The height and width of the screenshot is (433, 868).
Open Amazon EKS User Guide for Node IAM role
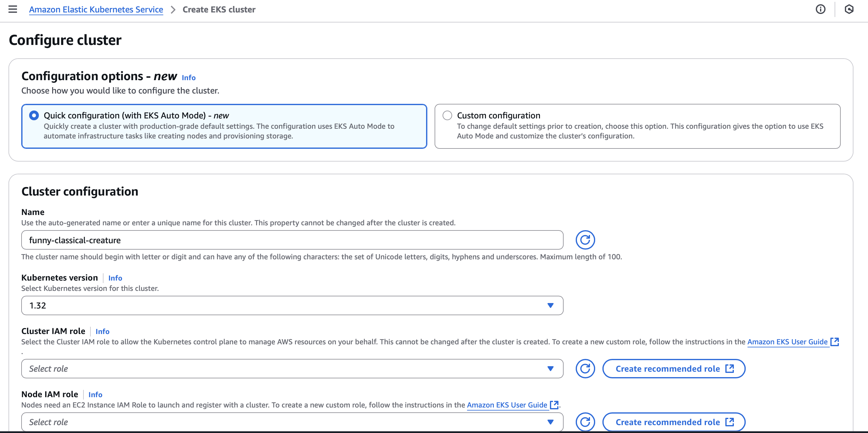[507, 405]
